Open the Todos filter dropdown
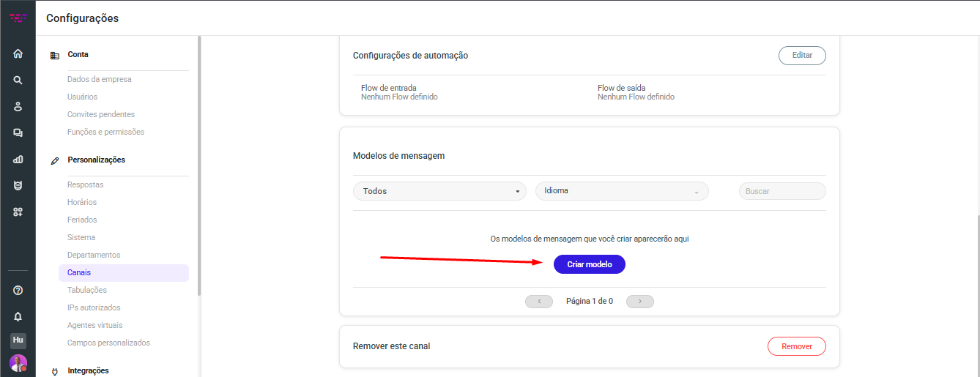 coord(439,191)
